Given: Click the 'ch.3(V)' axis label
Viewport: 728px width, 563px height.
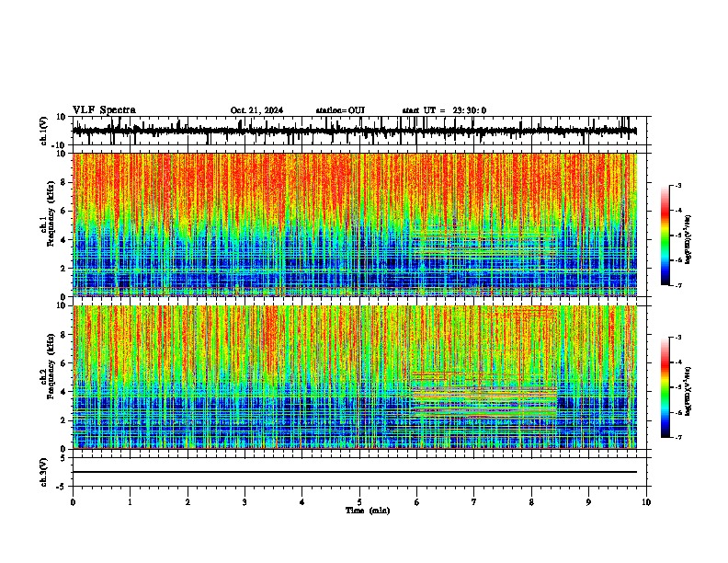Looking at the screenshot, I should (x=43, y=472).
